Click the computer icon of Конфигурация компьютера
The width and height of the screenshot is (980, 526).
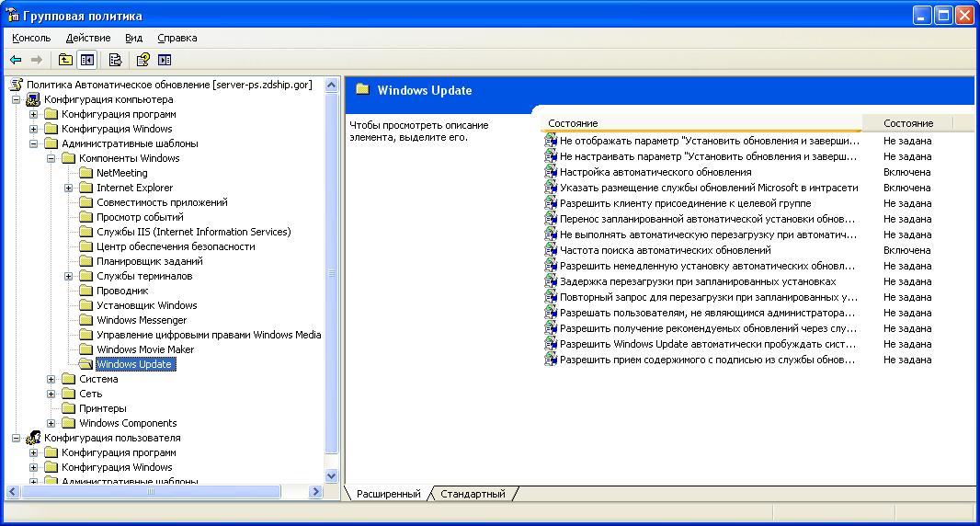coord(33,99)
